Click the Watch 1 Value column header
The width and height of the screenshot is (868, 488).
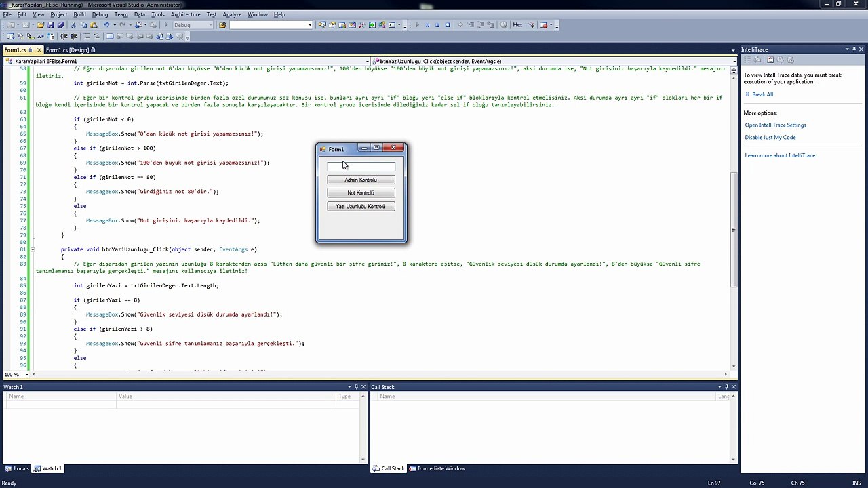(226, 396)
